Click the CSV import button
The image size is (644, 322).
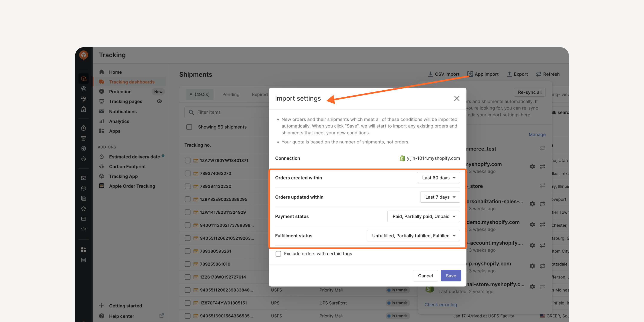(444, 74)
